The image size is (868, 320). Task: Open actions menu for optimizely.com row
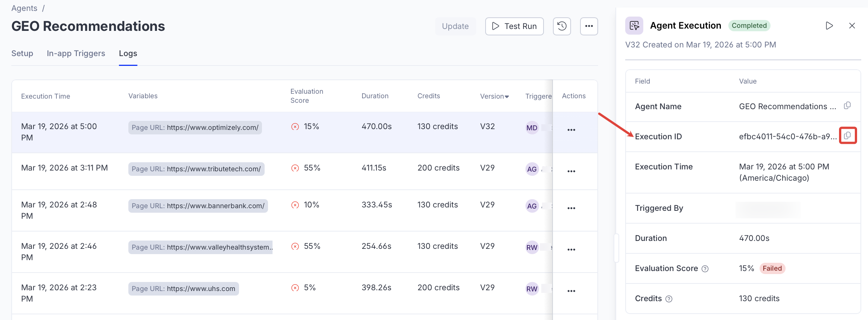click(x=571, y=130)
